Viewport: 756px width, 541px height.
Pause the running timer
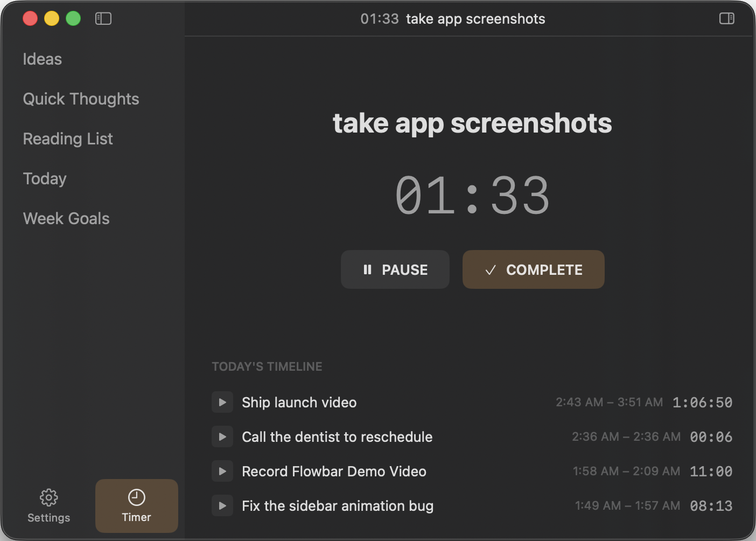point(395,269)
